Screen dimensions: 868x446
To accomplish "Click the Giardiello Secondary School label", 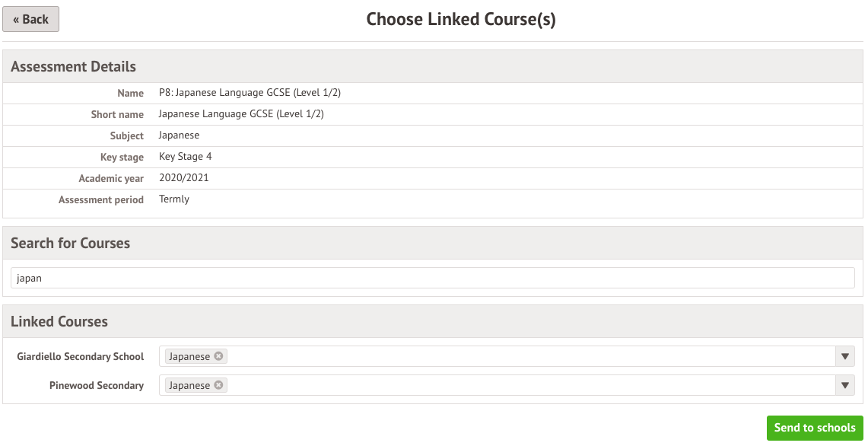I will click(x=80, y=356).
